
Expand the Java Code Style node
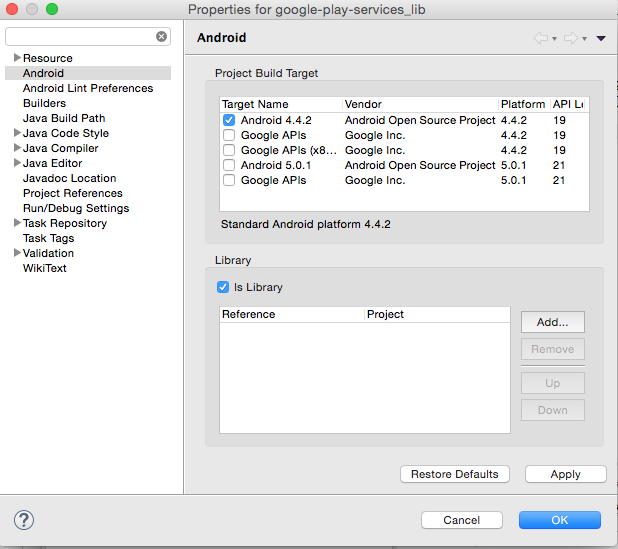pyautogui.click(x=17, y=132)
